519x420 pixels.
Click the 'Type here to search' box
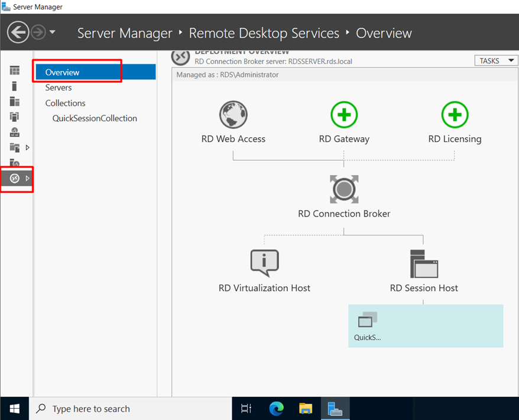(x=131, y=409)
